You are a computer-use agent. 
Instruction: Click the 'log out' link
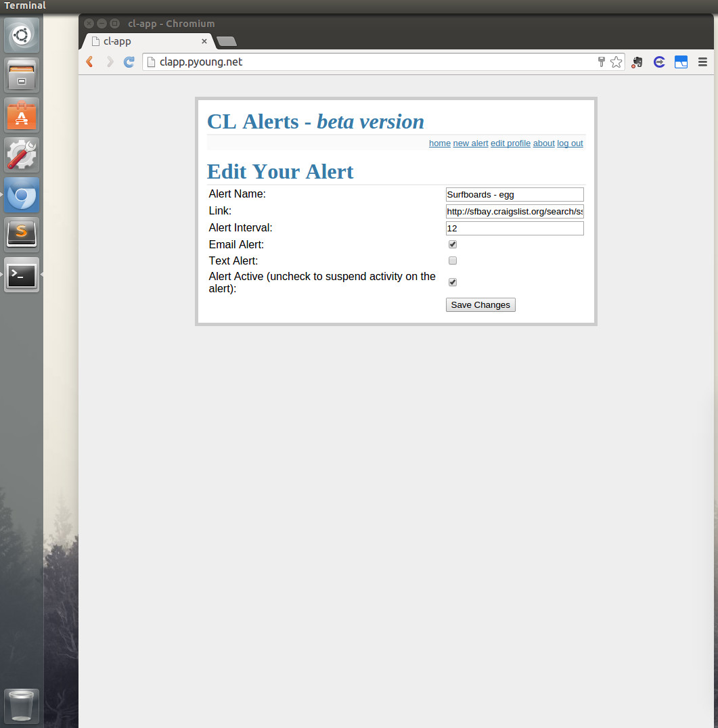coord(570,143)
